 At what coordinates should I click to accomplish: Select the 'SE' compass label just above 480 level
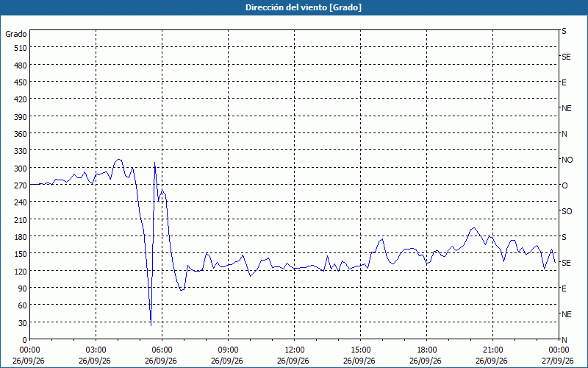point(566,57)
